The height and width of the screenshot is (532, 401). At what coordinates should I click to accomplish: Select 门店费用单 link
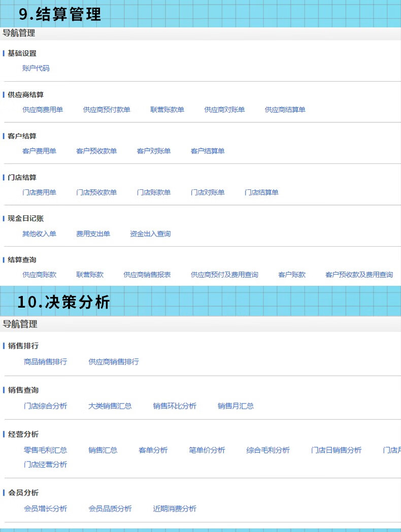[x=39, y=192]
